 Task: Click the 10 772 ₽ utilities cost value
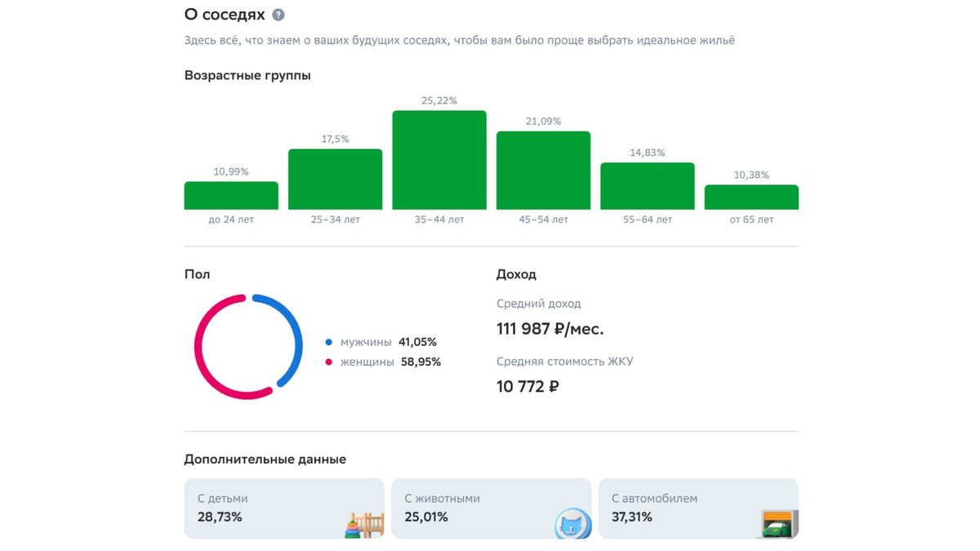528,386
